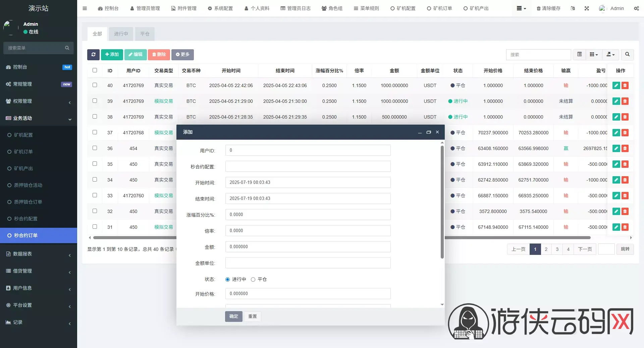Check the checkbox for row ID 38
The image size is (644, 348).
click(x=95, y=117)
